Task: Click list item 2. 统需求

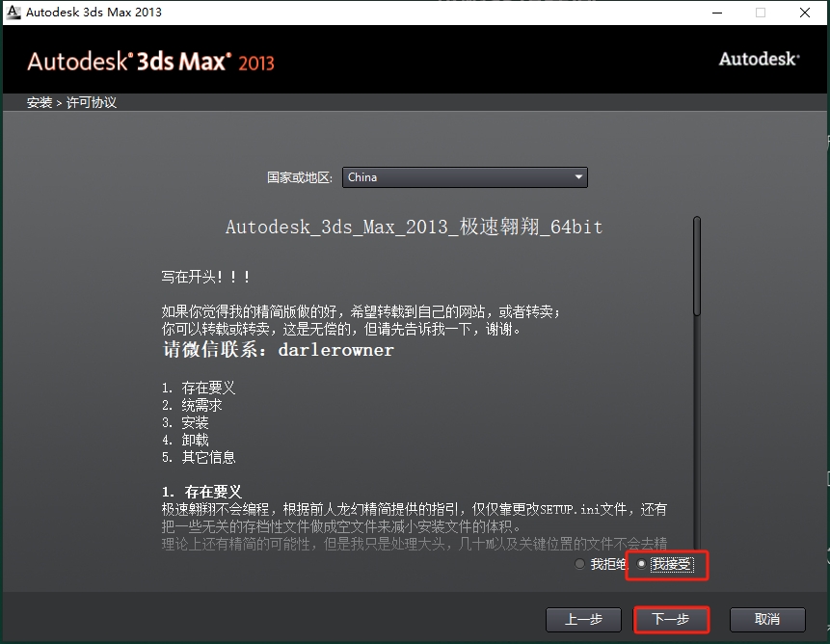Action: pyautogui.click(x=192, y=405)
